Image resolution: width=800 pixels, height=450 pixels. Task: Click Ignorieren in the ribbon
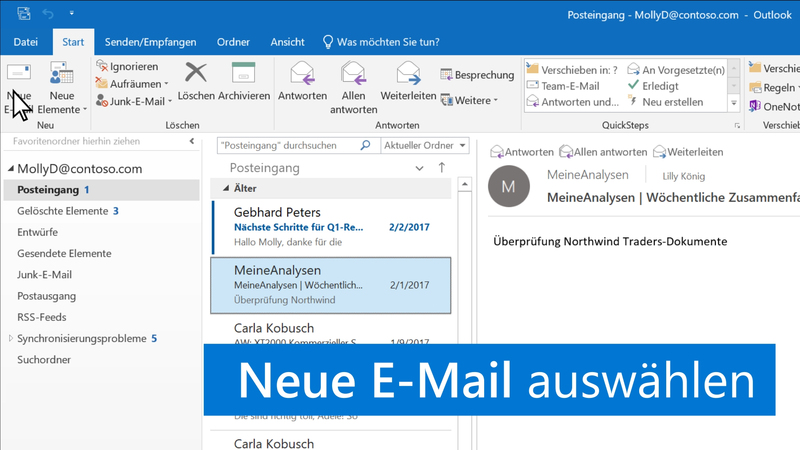click(x=126, y=67)
